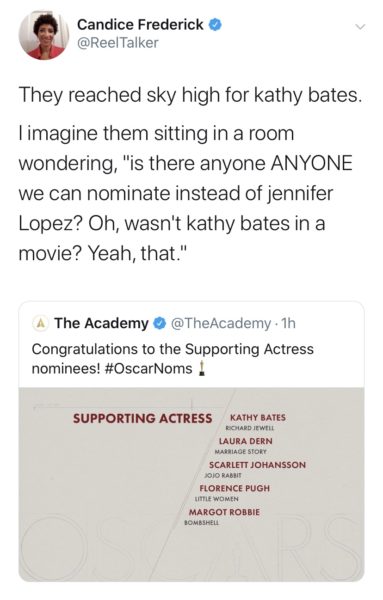Click The Academy verified badge
This screenshot has width=383, height=600.
point(160,324)
